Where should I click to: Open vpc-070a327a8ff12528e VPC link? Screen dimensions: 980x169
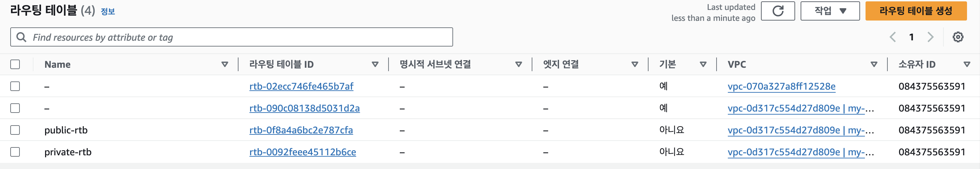pos(781,87)
